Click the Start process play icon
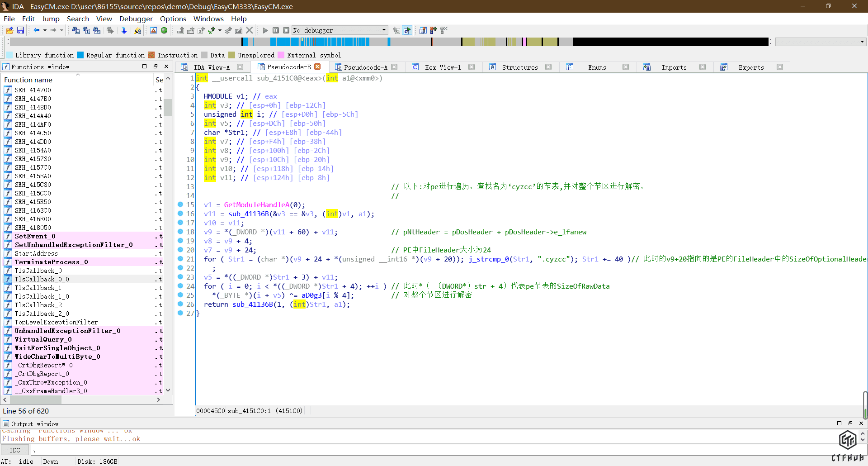The height and width of the screenshot is (466, 868). (x=265, y=30)
